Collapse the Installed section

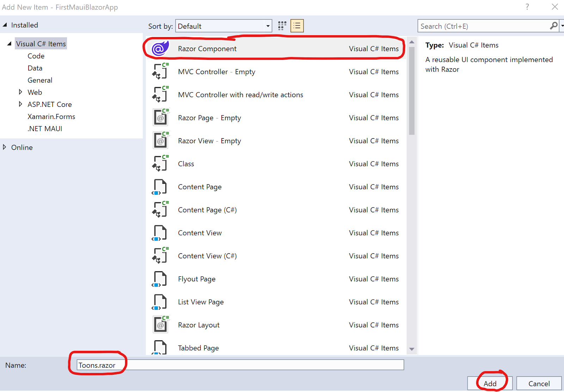coord(5,25)
